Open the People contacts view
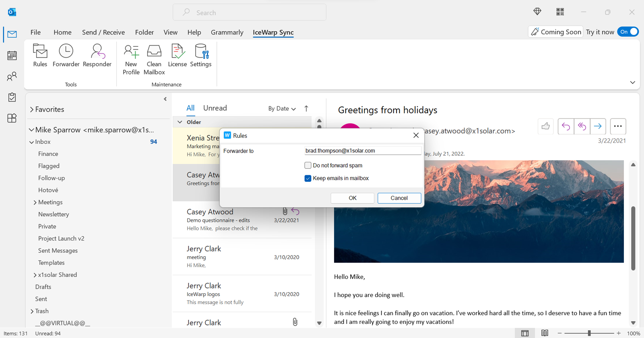This screenshot has width=644, height=338. [x=12, y=76]
